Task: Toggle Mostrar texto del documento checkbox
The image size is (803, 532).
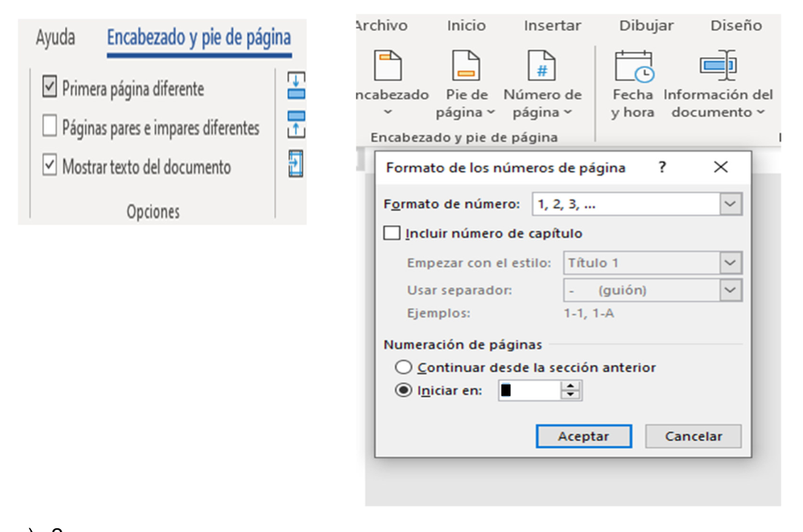Action: pos(50,167)
